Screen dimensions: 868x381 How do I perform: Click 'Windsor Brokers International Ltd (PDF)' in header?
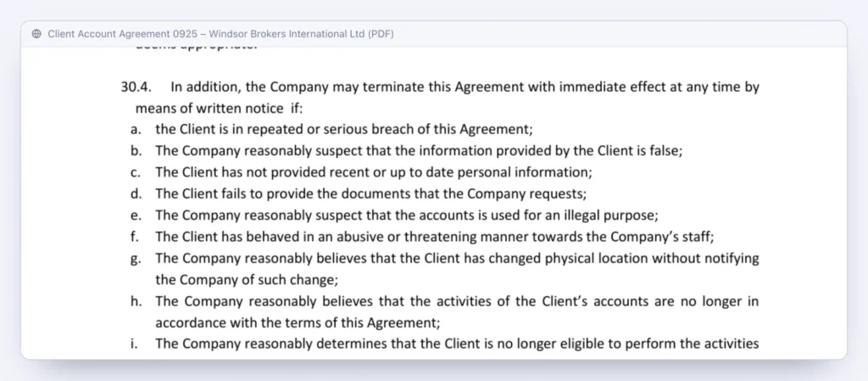[301, 34]
